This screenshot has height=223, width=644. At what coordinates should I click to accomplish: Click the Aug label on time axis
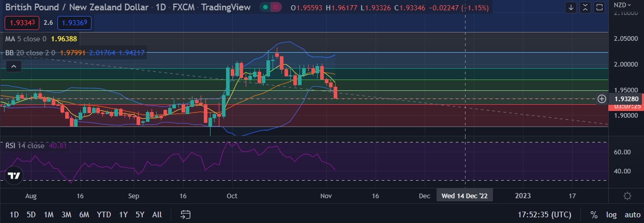[x=31, y=196]
